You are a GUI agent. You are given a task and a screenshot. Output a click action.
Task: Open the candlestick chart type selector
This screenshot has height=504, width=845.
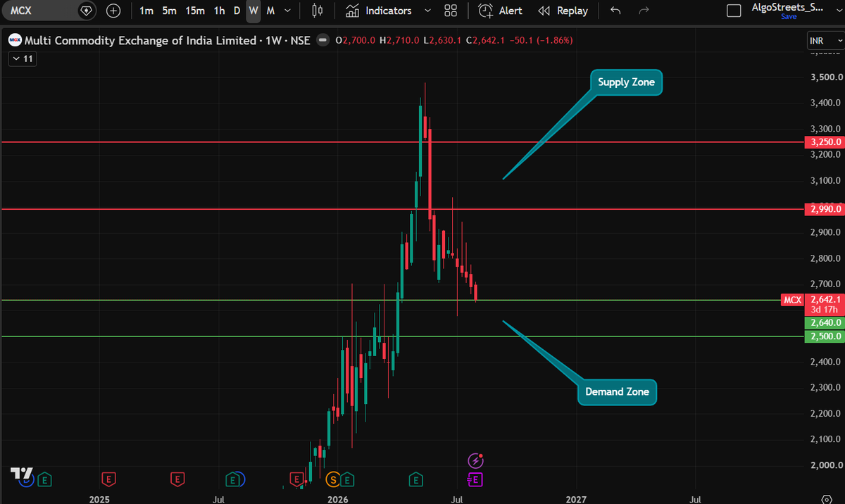click(318, 11)
